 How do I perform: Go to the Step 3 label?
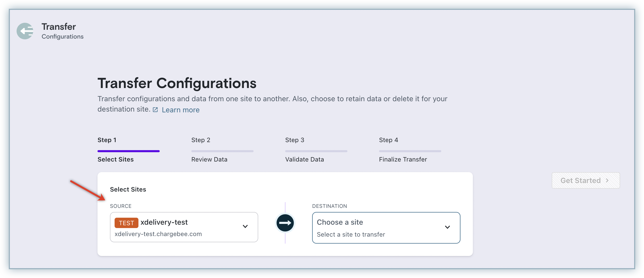(x=295, y=140)
